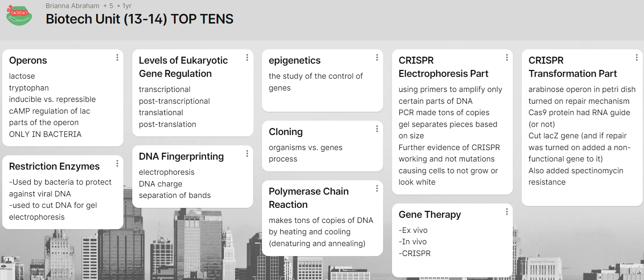Open three-dot menu on Cloning card

click(377, 129)
